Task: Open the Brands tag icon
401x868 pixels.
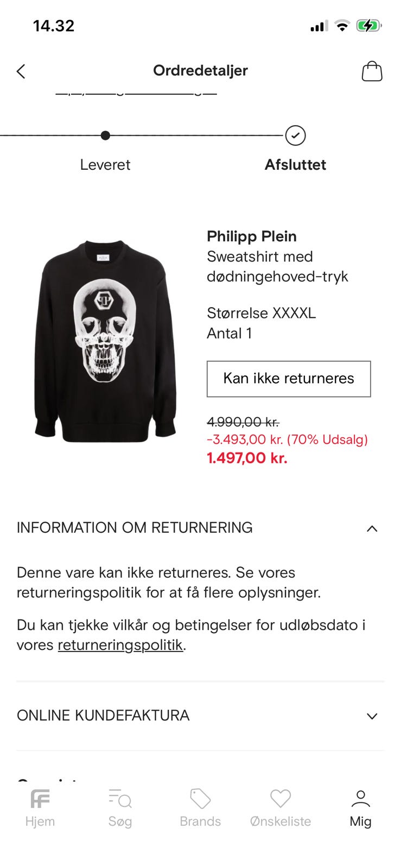Action: [200, 799]
